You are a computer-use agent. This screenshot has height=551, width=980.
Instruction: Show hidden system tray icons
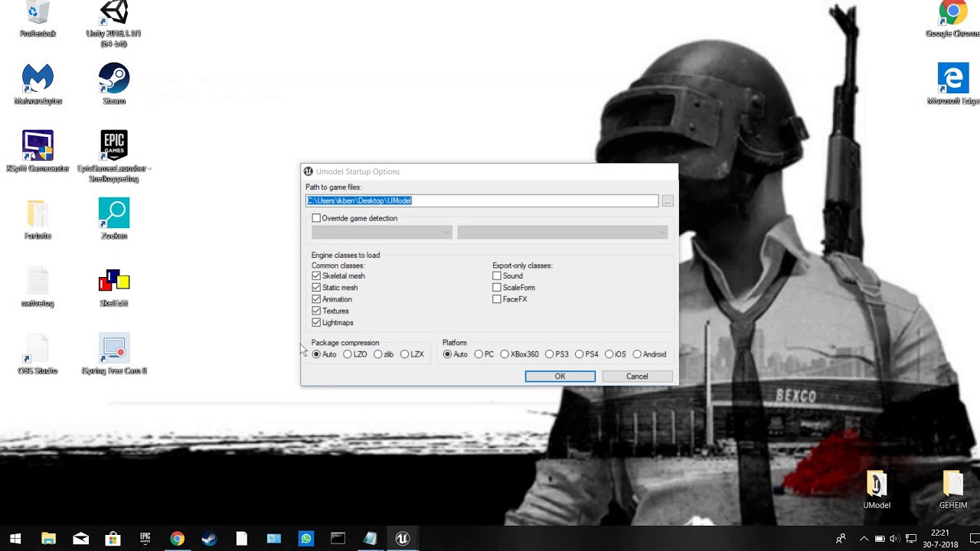[864, 539]
